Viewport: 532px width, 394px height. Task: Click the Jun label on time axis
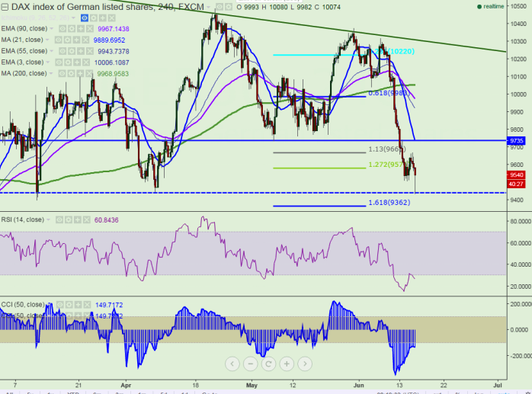(x=358, y=385)
